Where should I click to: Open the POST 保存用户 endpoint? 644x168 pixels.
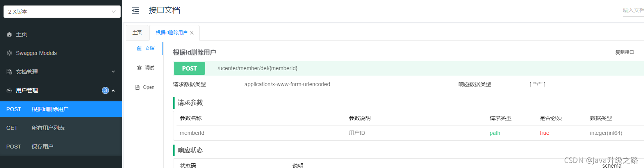(61, 147)
